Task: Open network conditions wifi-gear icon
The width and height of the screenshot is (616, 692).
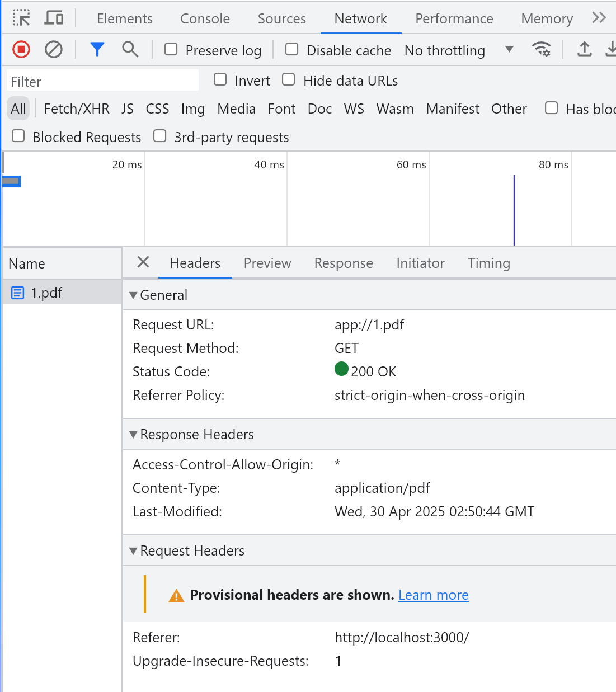Action: tap(541, 49)
